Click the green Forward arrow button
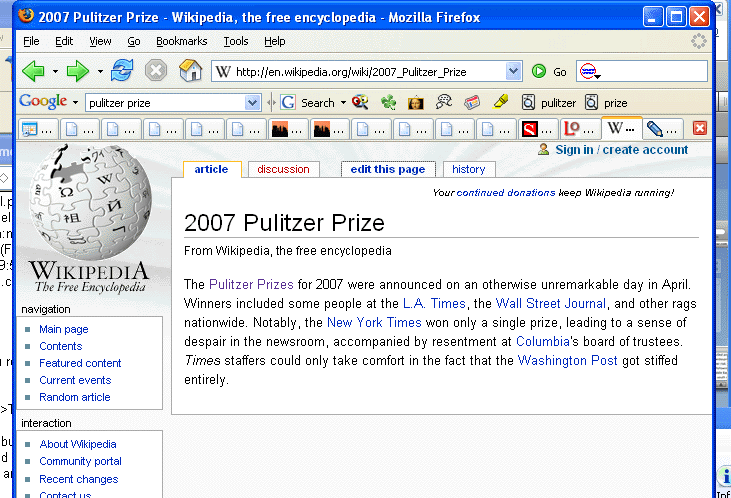The height and width of the screenshot is (498, 731). pyautogui.click(x=78, y=71)
